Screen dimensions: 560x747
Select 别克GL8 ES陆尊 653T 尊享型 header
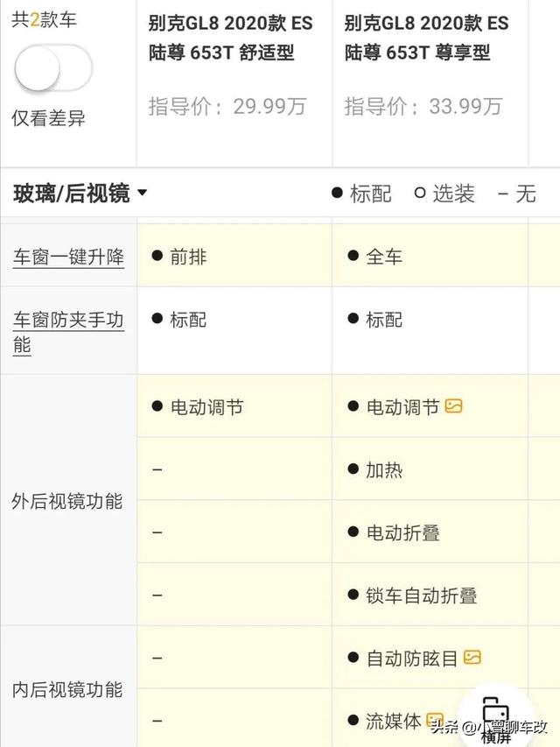point(427,38)
